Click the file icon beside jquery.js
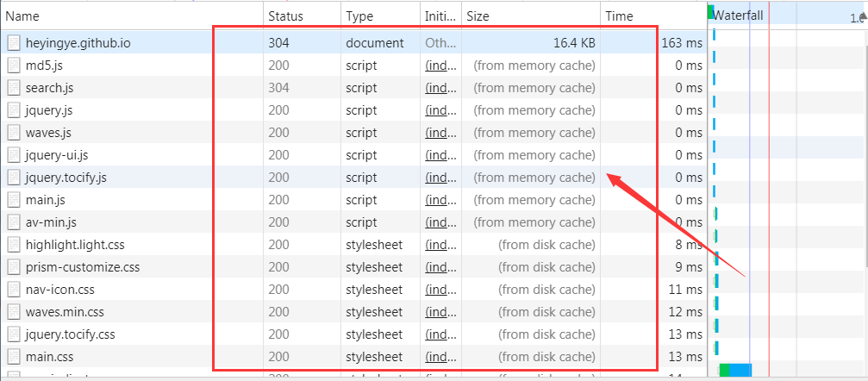This screenshot has width=868, height=381. 13,110
